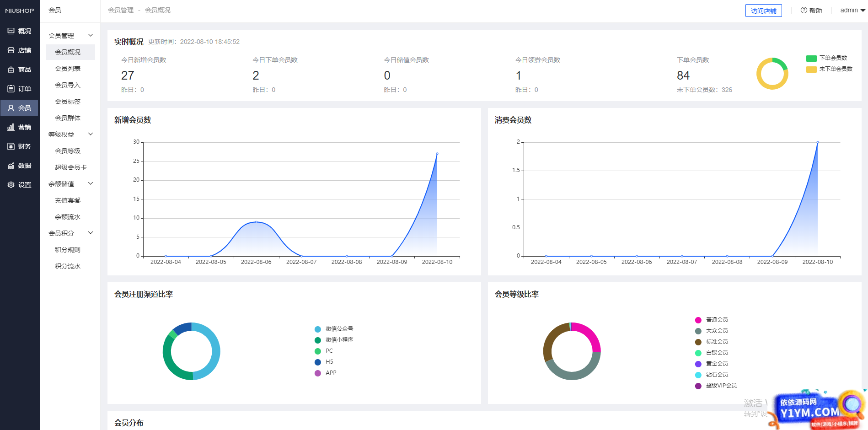Viewport: 868px width, 430px height.
Task: Click the help question-mark icon
Action: point(804,10)
